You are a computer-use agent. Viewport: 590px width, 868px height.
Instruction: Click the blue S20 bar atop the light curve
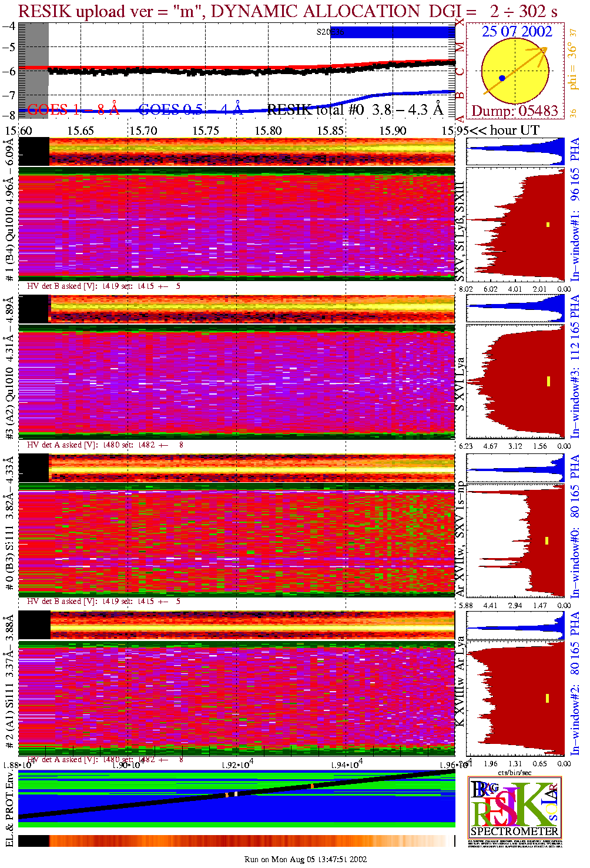[394, 32]
